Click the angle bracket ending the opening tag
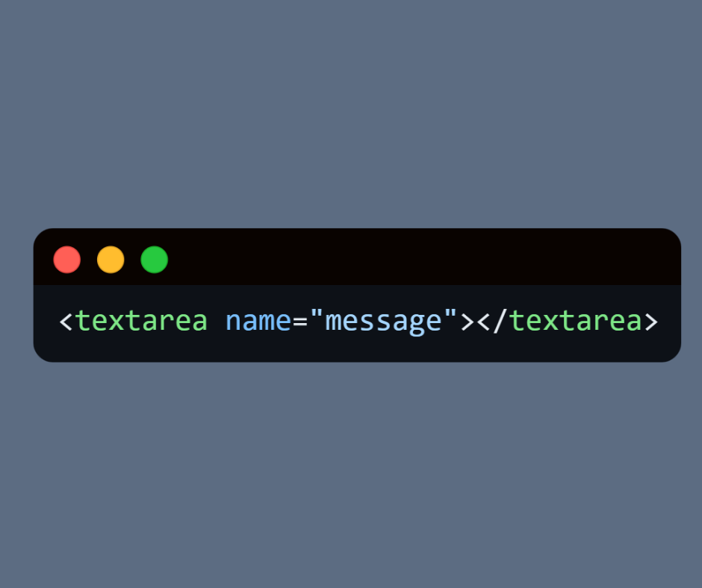Viewport: 702px width, 588px height. [468, 322]
